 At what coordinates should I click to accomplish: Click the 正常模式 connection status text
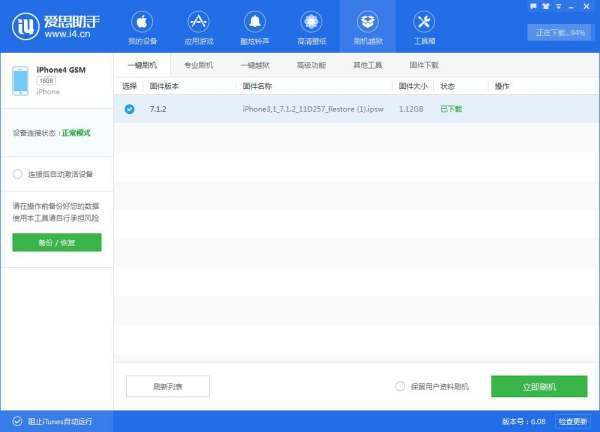77,133
